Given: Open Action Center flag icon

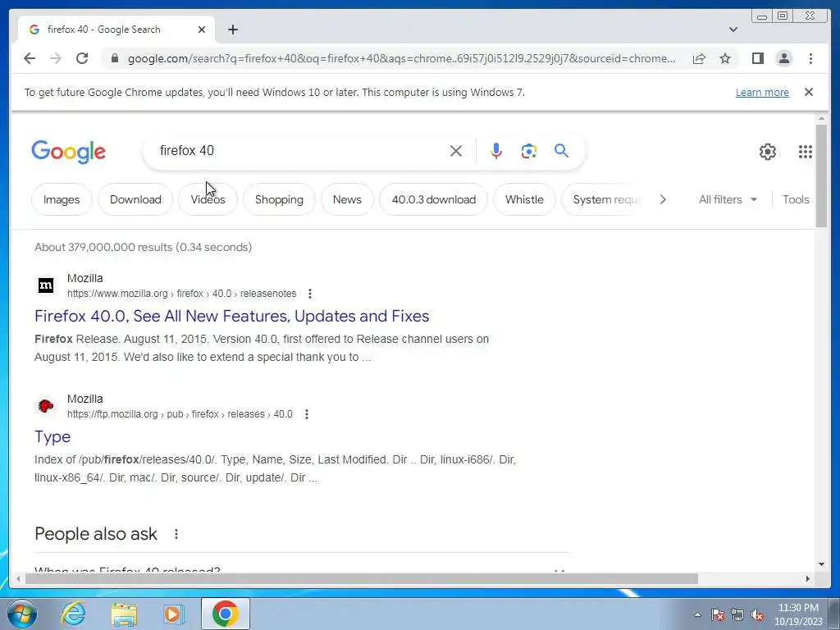Looking at the screenshot, I should pos(718,614).
